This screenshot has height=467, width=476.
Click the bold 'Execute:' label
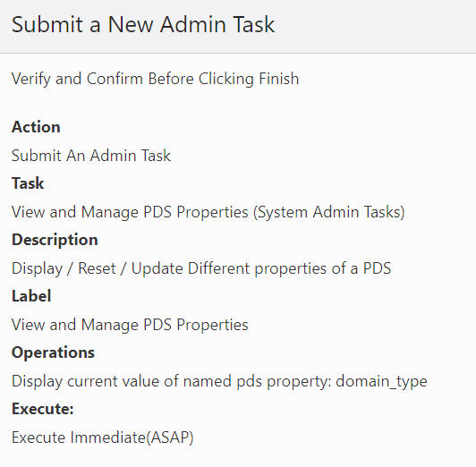click(43, 409)
